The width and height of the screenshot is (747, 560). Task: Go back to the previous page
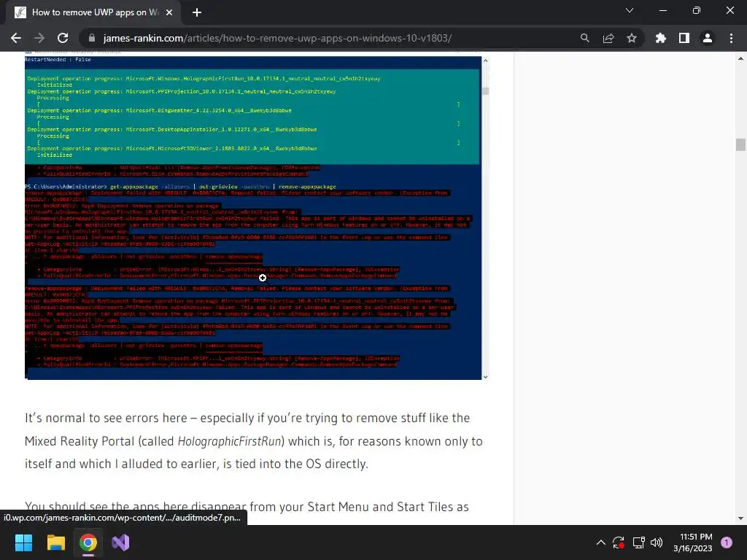16,38
